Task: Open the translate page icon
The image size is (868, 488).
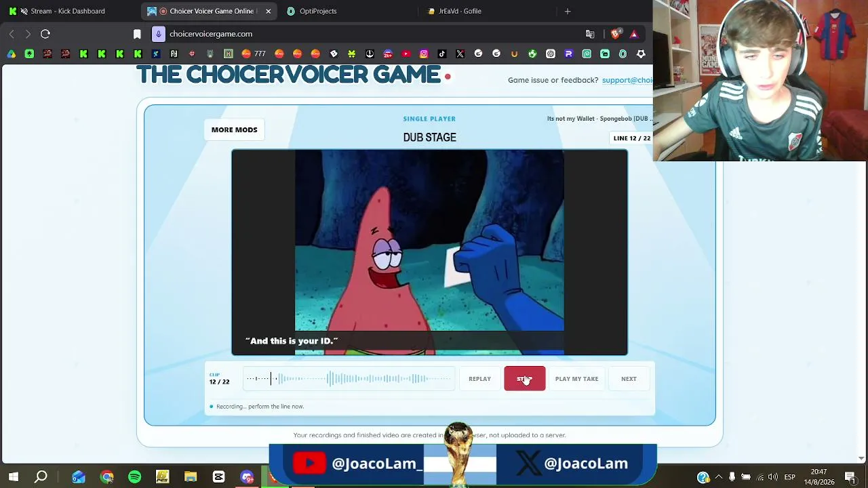Action: (590, 34)
